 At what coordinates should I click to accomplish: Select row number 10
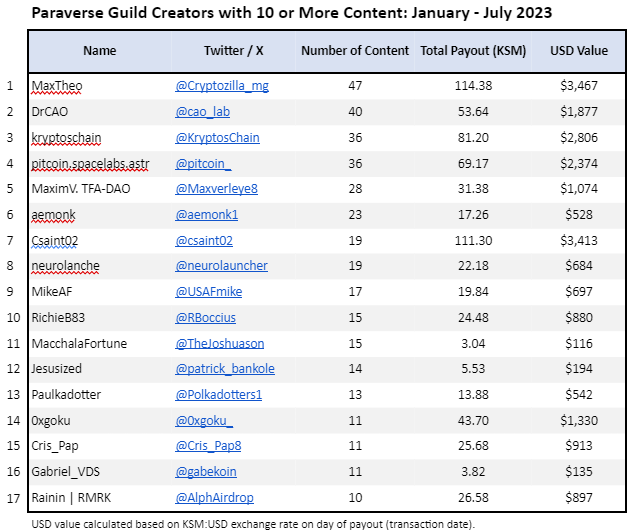(13, 318)
